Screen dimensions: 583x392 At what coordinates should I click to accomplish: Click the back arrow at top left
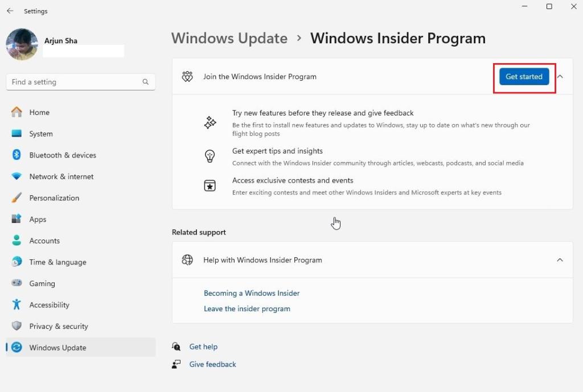click(9, 10)
